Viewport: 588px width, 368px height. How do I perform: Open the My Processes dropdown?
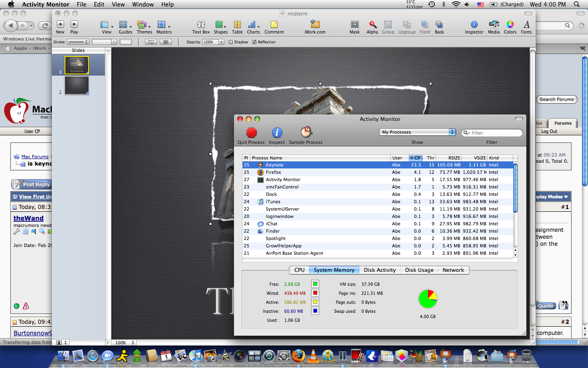click(x=417, y=132)
